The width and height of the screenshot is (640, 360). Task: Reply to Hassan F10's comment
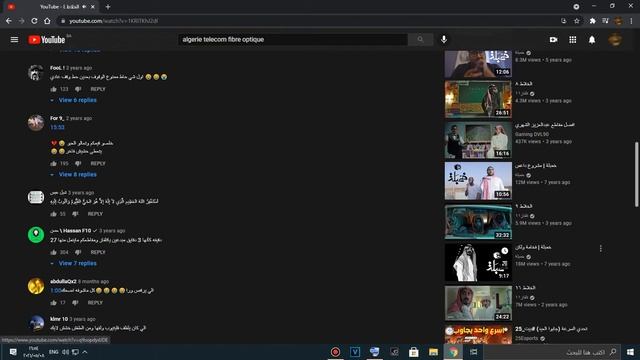click(x=98, y=252)
